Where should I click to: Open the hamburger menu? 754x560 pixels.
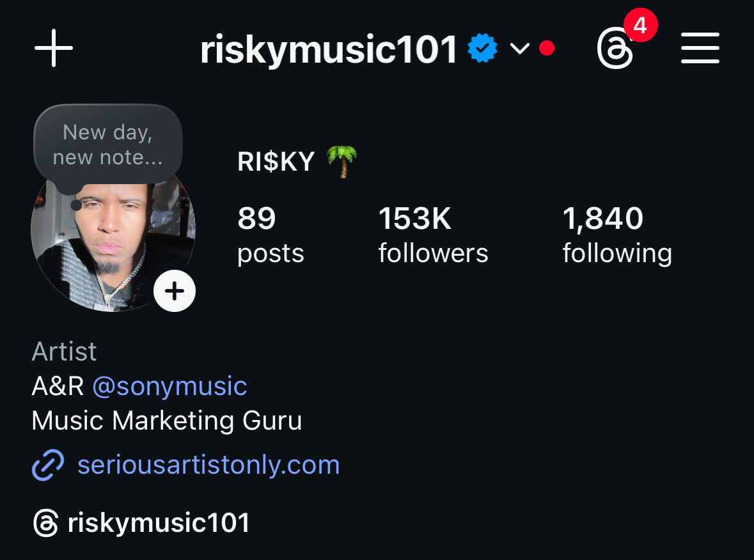point(700,47)
